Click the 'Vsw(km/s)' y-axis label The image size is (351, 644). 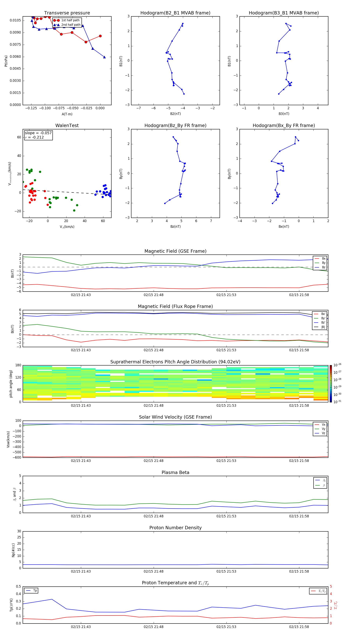8,439
